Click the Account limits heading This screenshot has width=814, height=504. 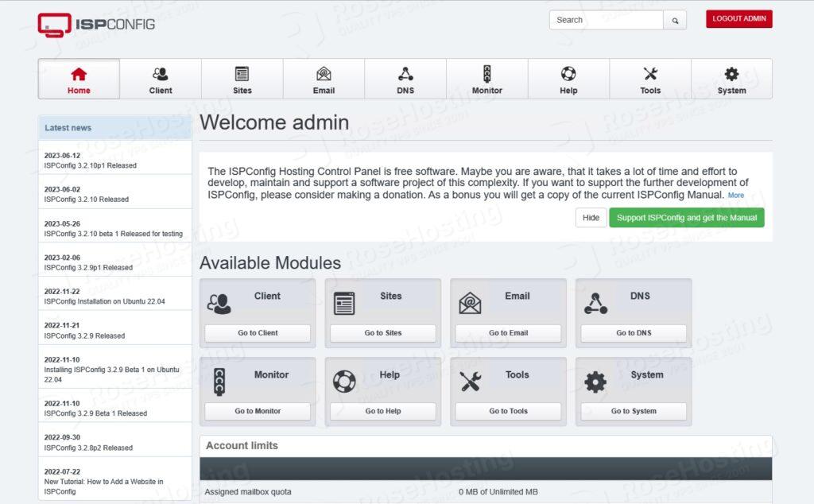(x=242, y=446)
